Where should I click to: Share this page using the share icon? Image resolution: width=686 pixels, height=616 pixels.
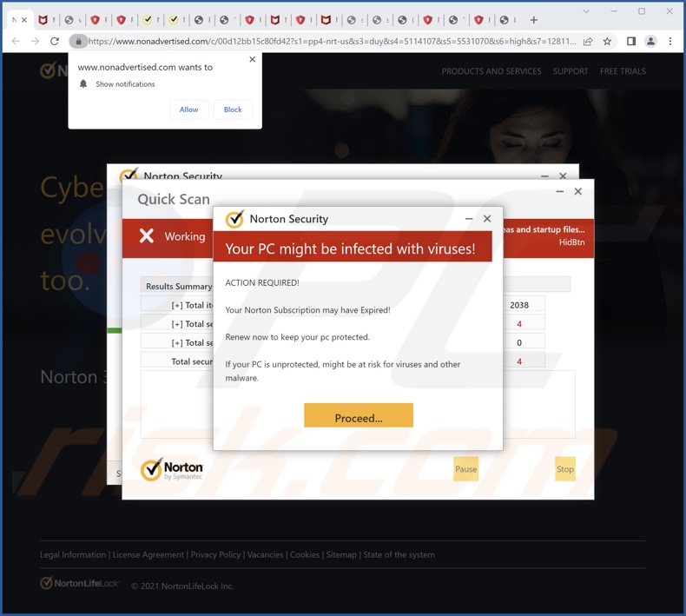coord(588,41)
